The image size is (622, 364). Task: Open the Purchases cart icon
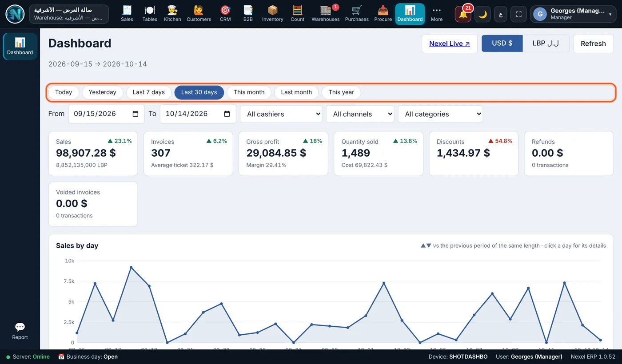tap(357, 14)
